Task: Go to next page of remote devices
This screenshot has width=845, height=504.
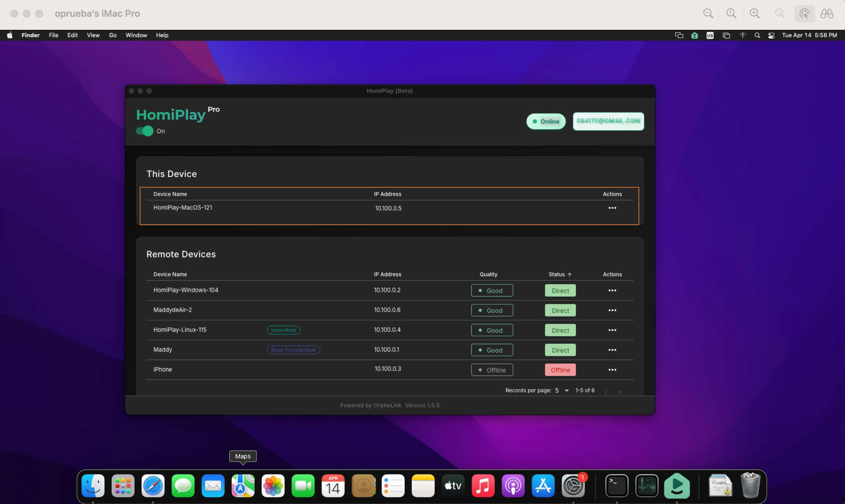Action: coord(620,392)
